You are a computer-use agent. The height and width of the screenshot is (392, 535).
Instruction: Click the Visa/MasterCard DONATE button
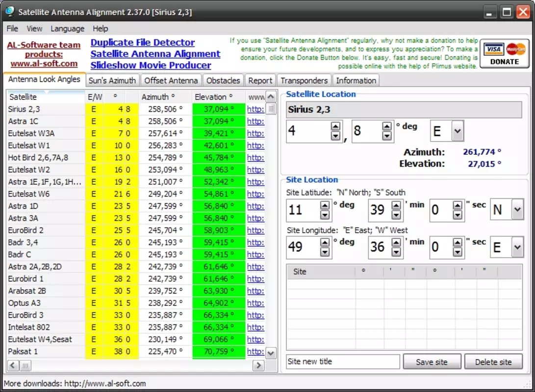(x=504, y=54)
